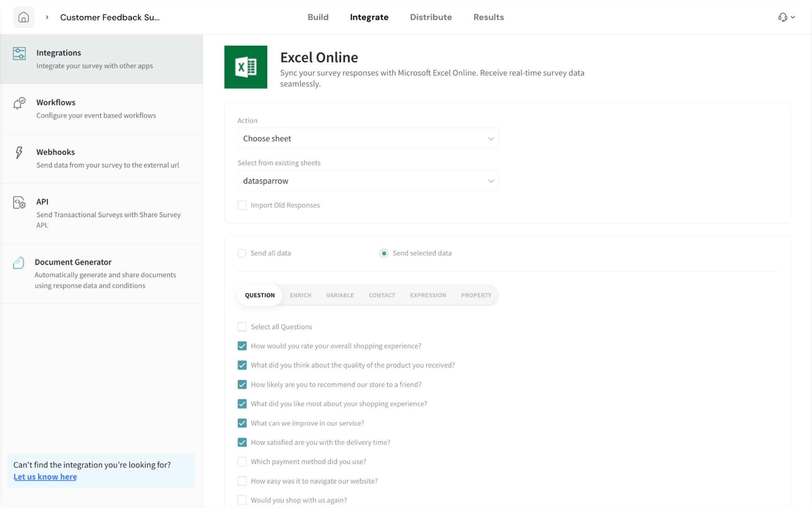The height and width of the screenshot is (508, 812).
Task: Click the API code icon
Action: [19, 202]
